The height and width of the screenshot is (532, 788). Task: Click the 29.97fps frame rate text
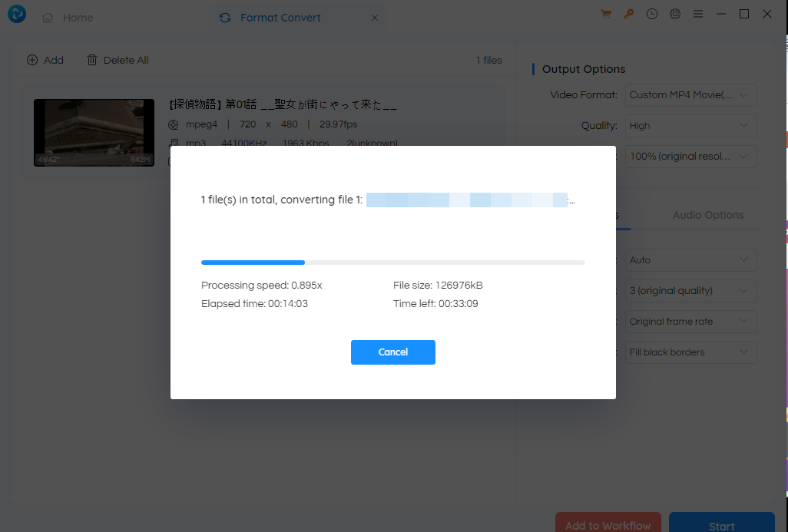point(338,124)
